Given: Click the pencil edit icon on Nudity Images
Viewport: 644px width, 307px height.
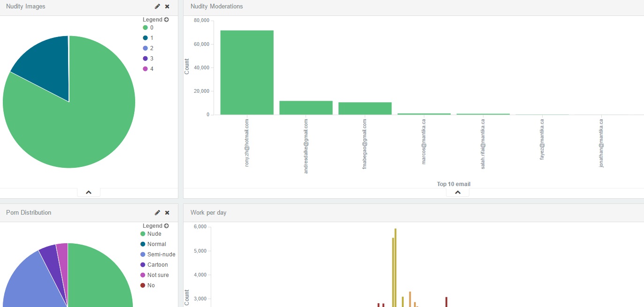Looking at the screenshot, I should pos(157,7).
